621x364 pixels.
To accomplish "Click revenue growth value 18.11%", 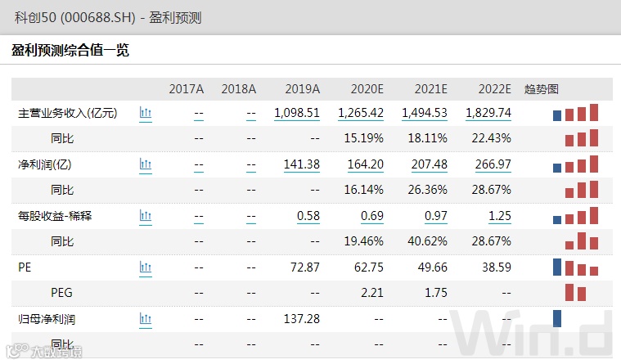I will 427,138.
